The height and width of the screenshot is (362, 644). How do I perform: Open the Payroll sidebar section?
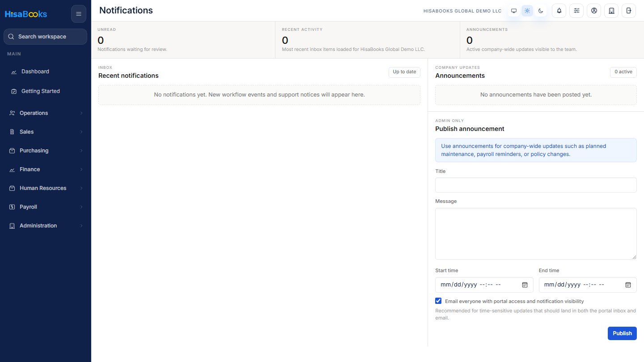click(x=46, y=207)
